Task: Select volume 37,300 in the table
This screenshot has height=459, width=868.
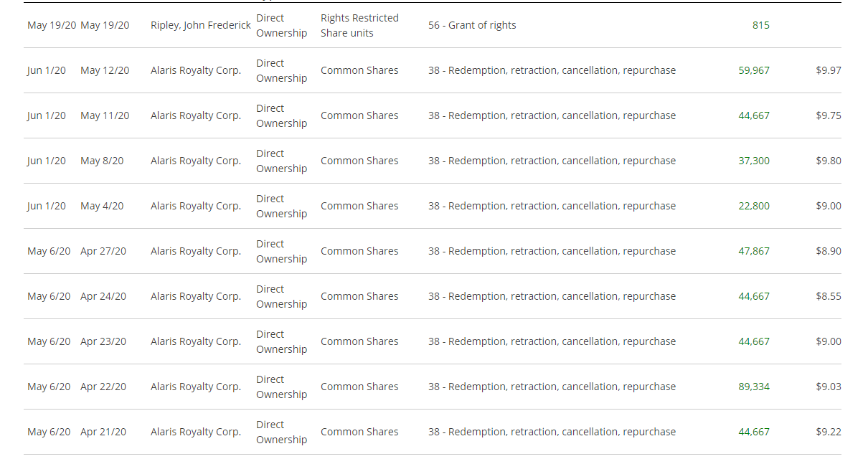Action: [754, 161]
